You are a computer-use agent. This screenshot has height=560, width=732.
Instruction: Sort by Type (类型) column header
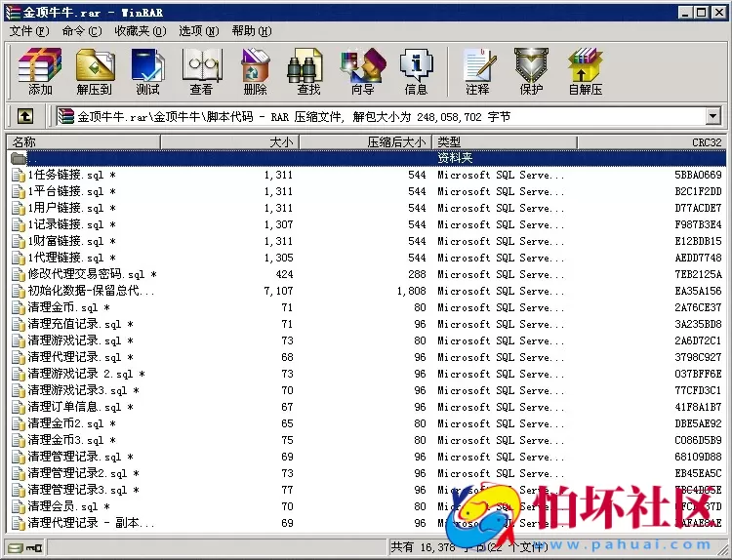505,141
